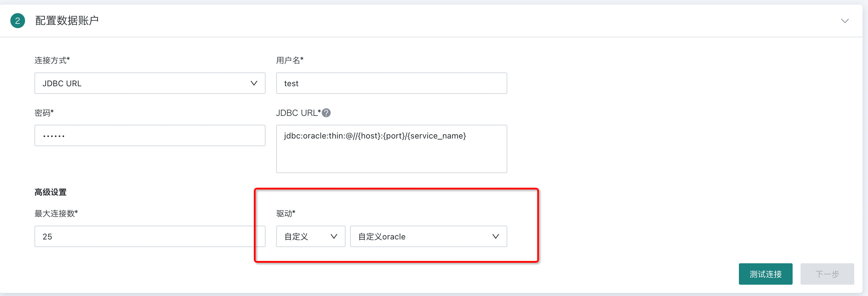Open the 连接方式 JDBC URL dropdown
This screenshot has height=296, width=868.
click(150, 83)
